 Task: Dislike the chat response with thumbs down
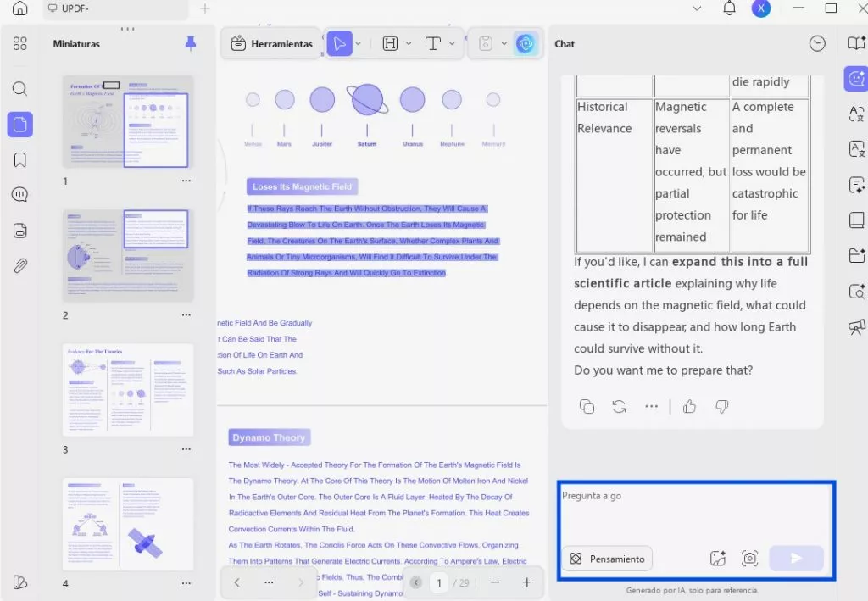point(722,407)
